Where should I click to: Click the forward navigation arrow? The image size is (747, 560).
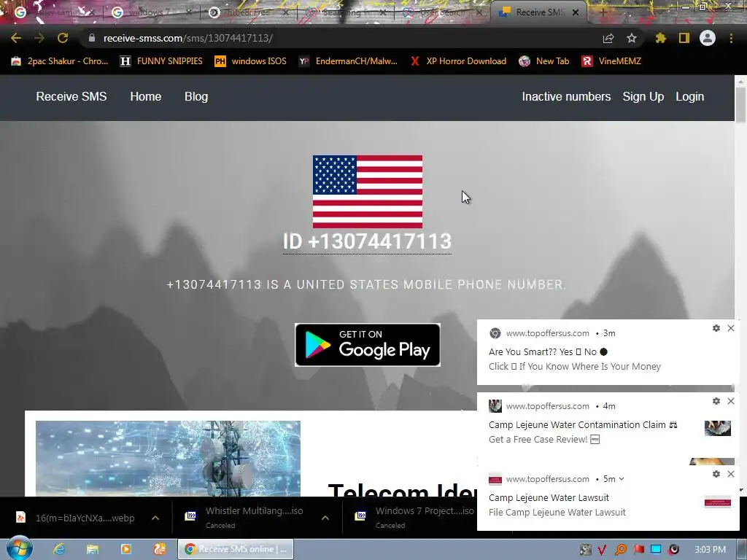[x=39, y=38]
